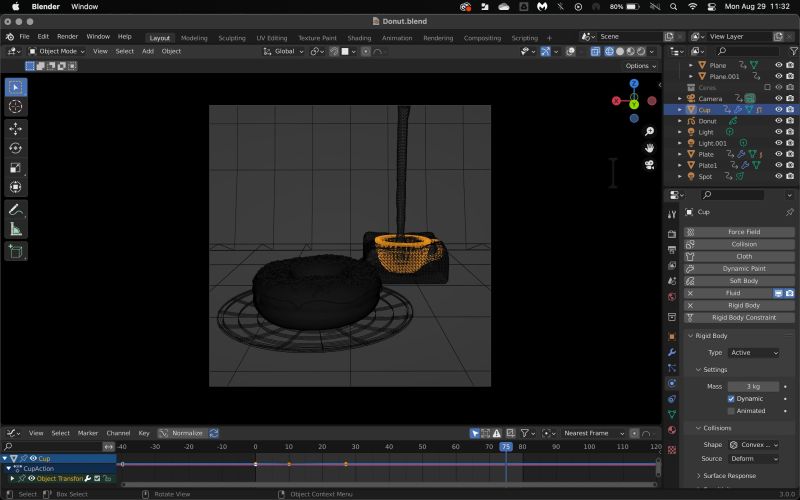800x500 pixels.
Task: Open the Object Mode dropdown
Action: coord(56,51)
